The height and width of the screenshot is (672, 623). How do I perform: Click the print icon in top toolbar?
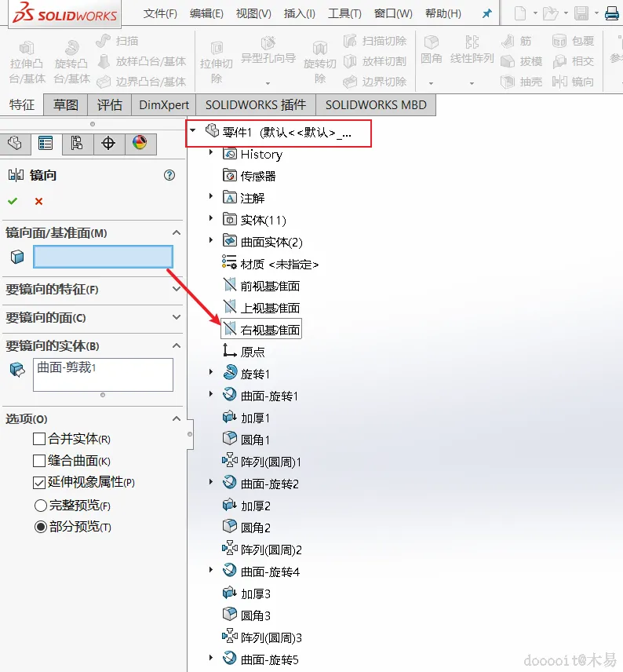pos(612,13)
